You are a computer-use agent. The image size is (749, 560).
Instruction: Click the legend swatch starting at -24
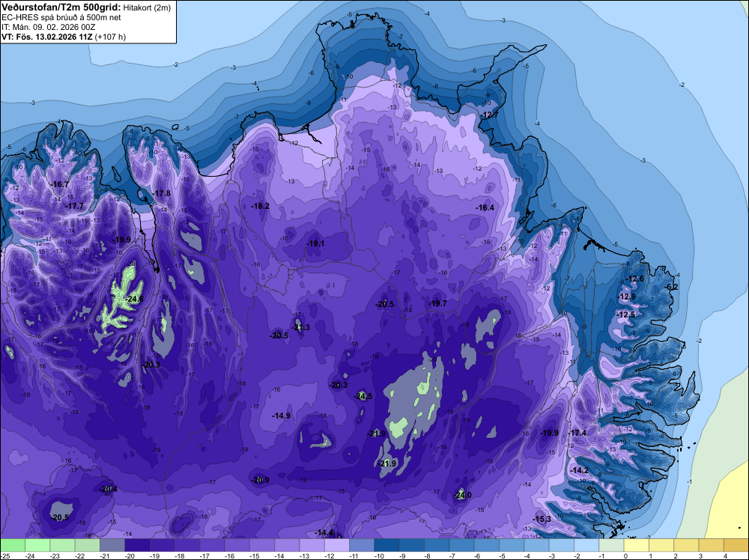(37, 546)
